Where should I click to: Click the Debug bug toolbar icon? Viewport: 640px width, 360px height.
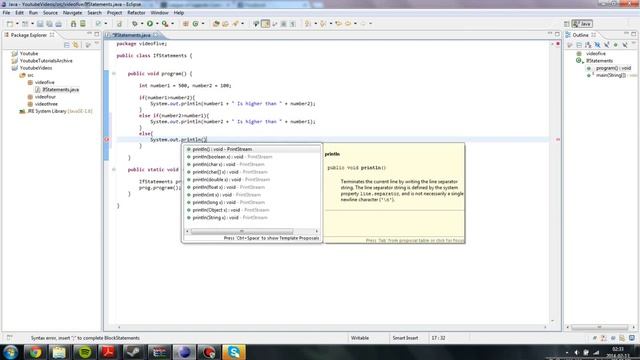pyautogui.click(x=134, y=24)
